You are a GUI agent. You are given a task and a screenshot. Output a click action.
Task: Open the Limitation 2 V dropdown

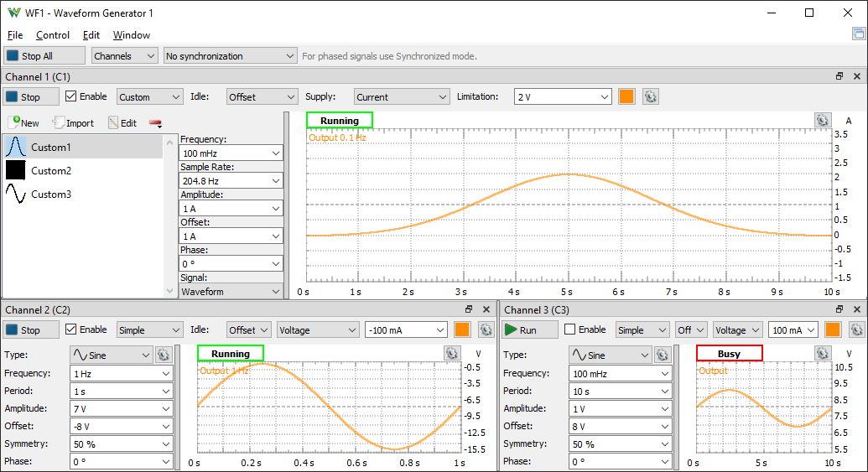point(563,96)
